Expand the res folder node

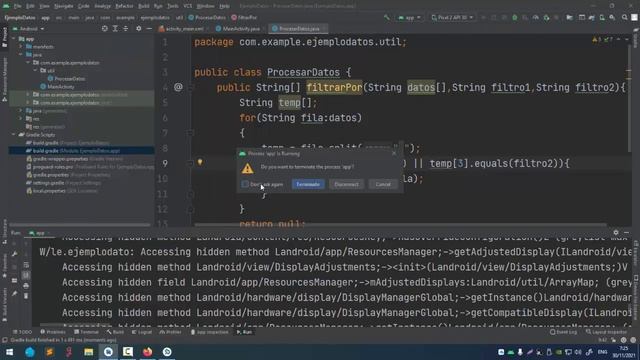pos(21,119)
